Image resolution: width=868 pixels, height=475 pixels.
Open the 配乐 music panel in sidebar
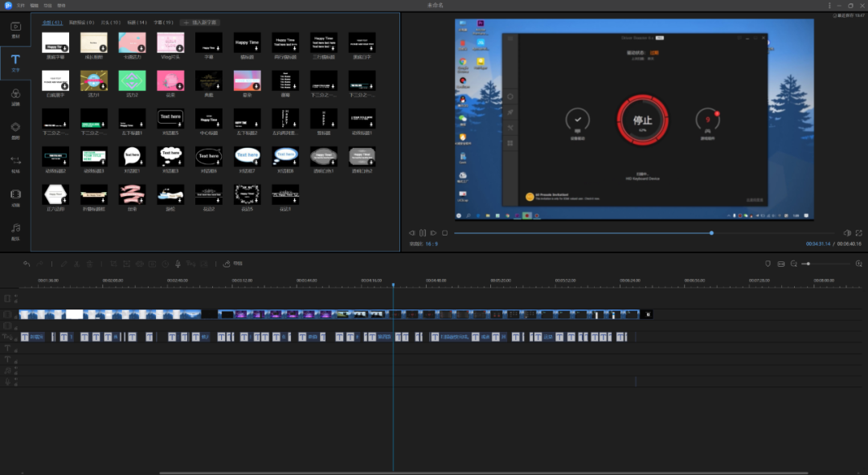tap(15, 231)
